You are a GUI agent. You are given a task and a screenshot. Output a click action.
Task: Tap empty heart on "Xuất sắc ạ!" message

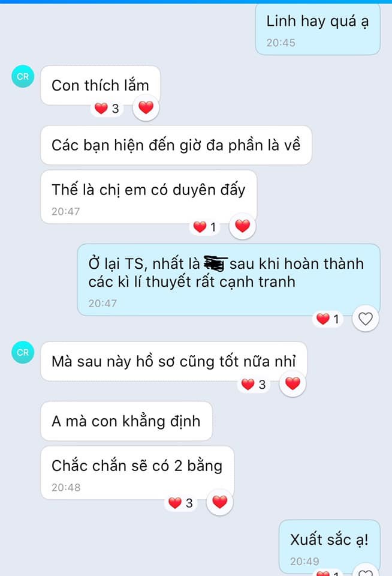coord(366,571)
